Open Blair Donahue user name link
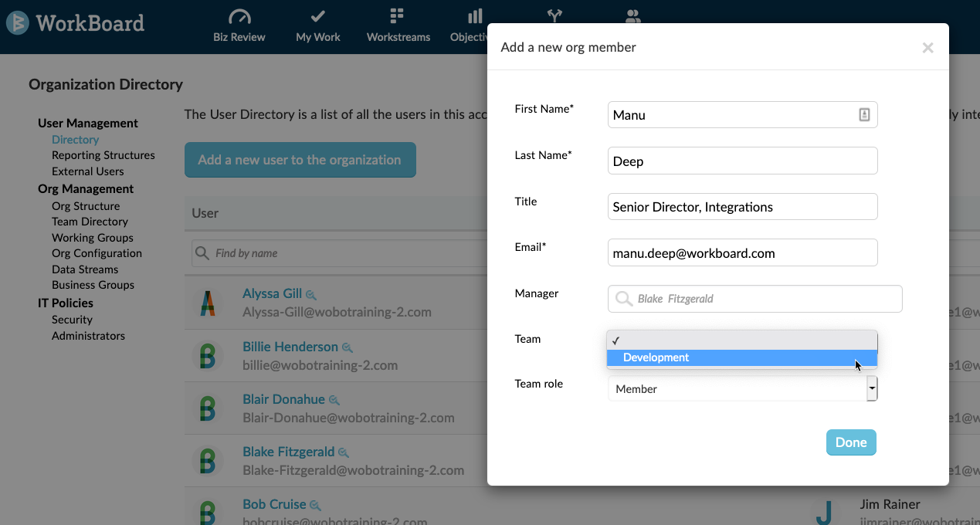Image resolution: width=980 pixels, height=525 pixels. [283, 399]
